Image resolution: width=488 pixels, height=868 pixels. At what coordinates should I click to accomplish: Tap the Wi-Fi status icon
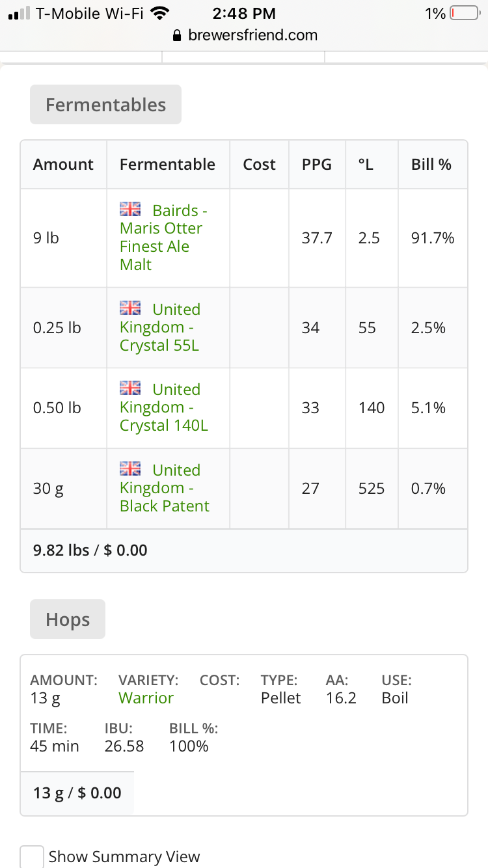[159, 13]
